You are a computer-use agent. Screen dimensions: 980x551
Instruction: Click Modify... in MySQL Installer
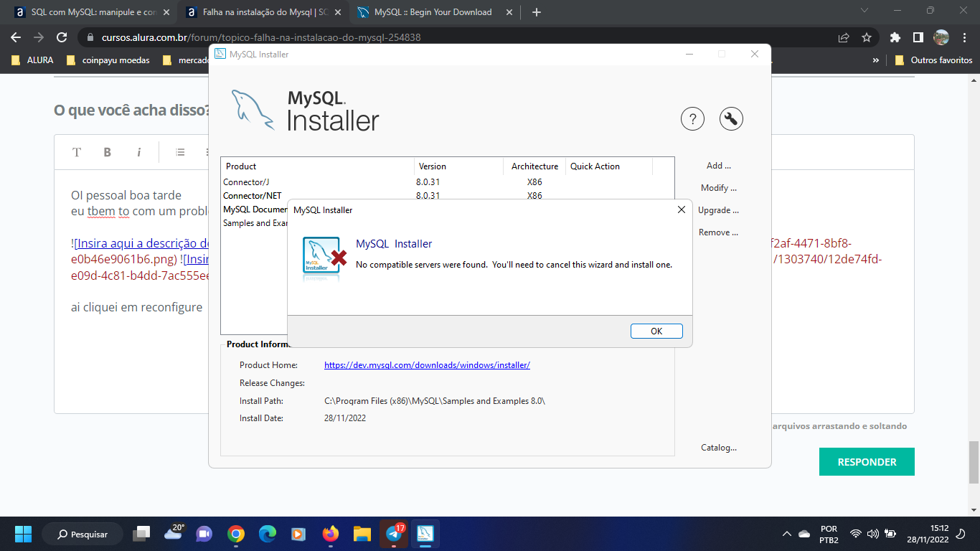[x=718, y=188]
